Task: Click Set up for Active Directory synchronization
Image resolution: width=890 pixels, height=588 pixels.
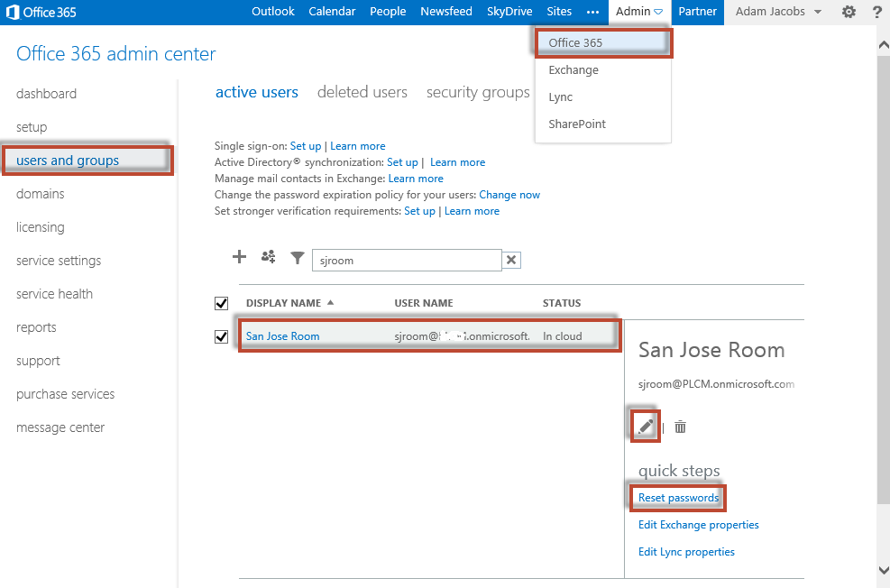Action: coord(402,163)
